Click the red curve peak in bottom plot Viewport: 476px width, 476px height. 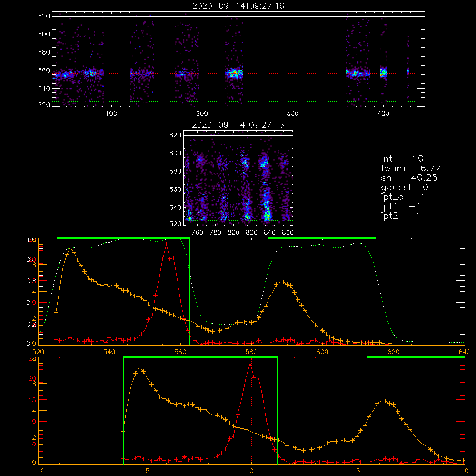(250, 363)
